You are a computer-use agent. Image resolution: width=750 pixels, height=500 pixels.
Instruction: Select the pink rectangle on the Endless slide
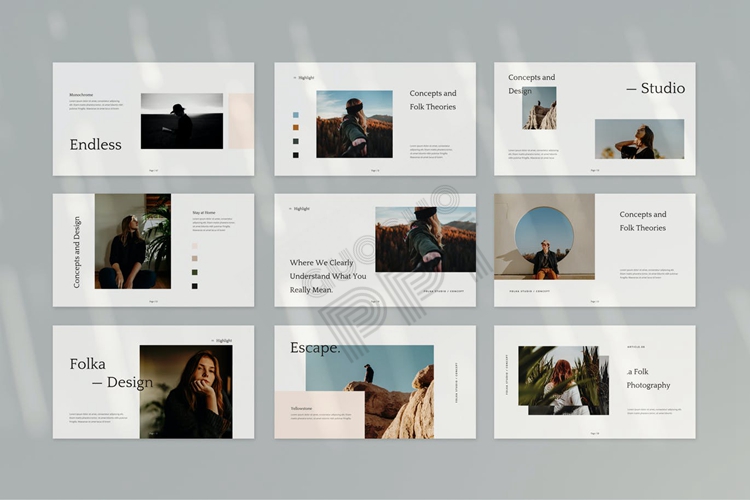241,121
